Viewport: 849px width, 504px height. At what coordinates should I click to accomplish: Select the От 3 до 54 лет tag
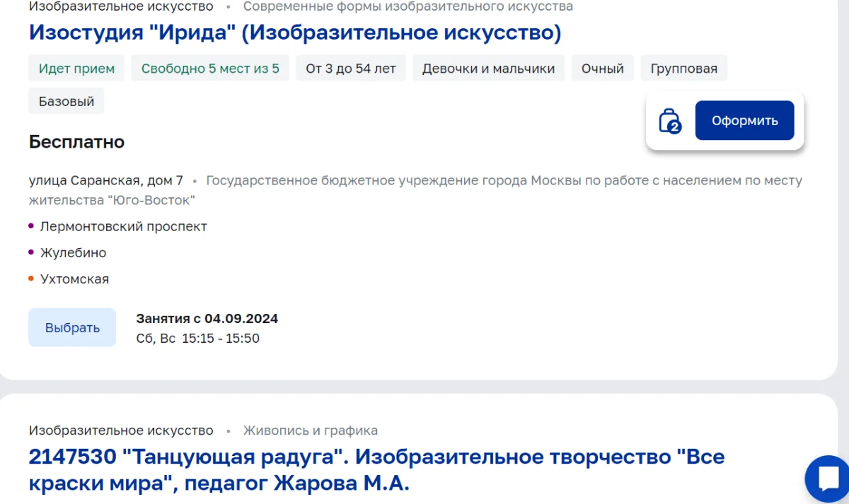click(x=351, y=69)
